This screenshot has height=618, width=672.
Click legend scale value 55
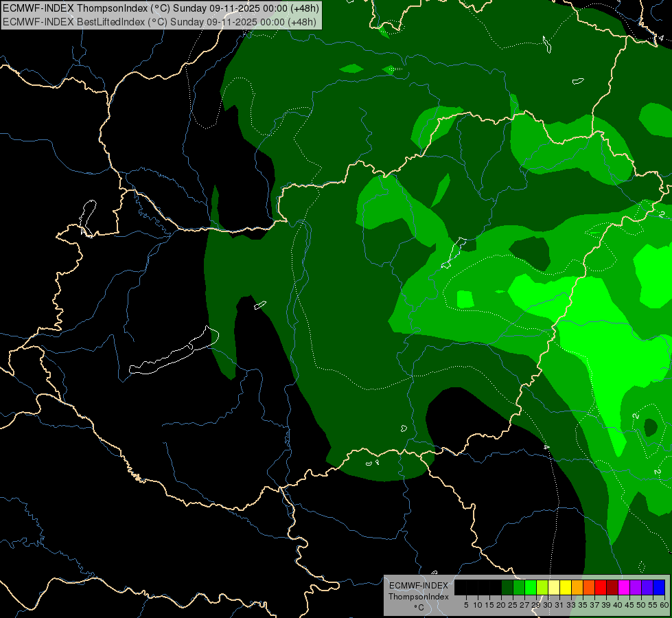pos(652,605)
